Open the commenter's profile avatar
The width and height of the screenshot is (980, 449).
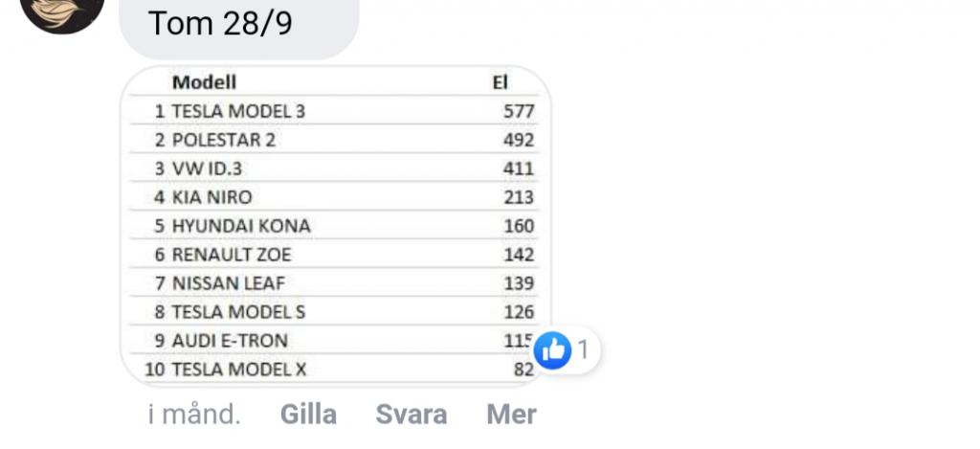62,10
